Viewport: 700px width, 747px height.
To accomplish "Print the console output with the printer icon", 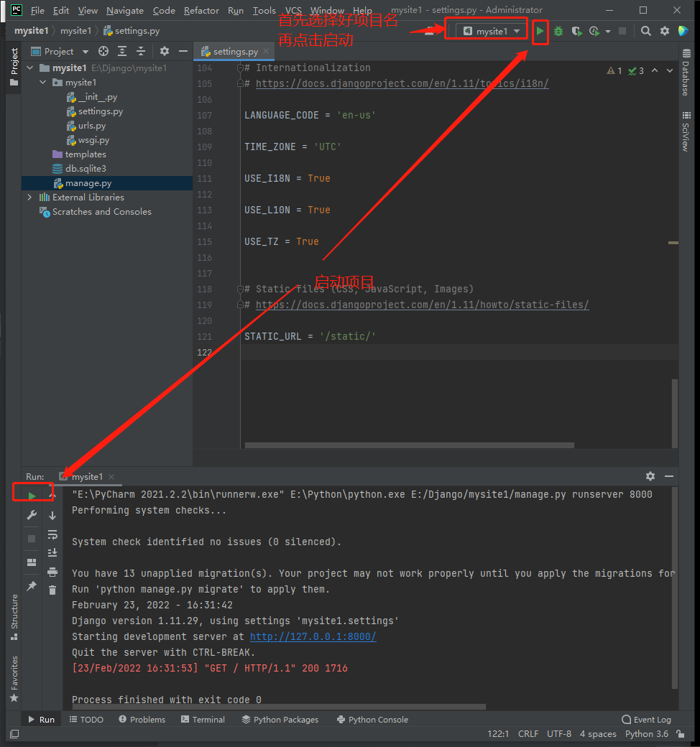I will (52, 572).
